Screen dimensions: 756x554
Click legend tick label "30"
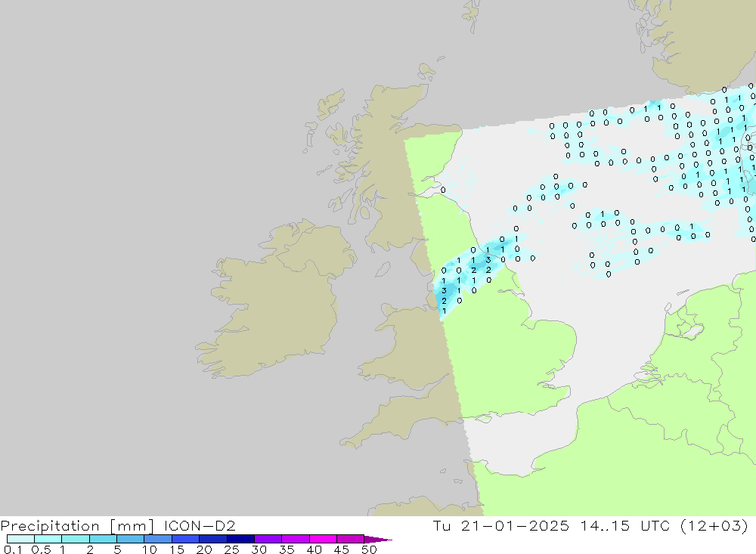[x=259, y=549]
